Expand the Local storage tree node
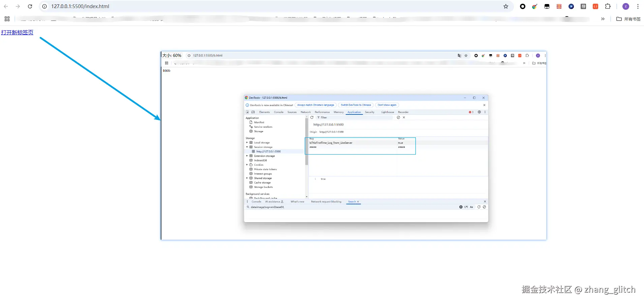The image size is (644, 303). (247, 142)
